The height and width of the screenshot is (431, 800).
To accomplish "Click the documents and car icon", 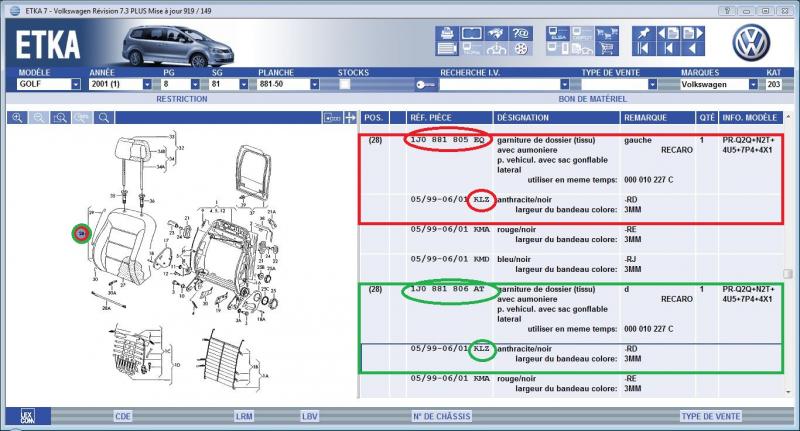I will pyautogui.click(x=582, y=49).
